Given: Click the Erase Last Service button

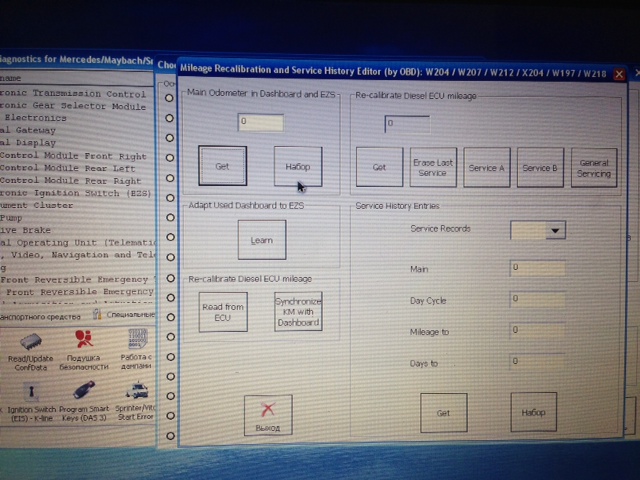Looking at the screenshot, I should coord(433,167).
